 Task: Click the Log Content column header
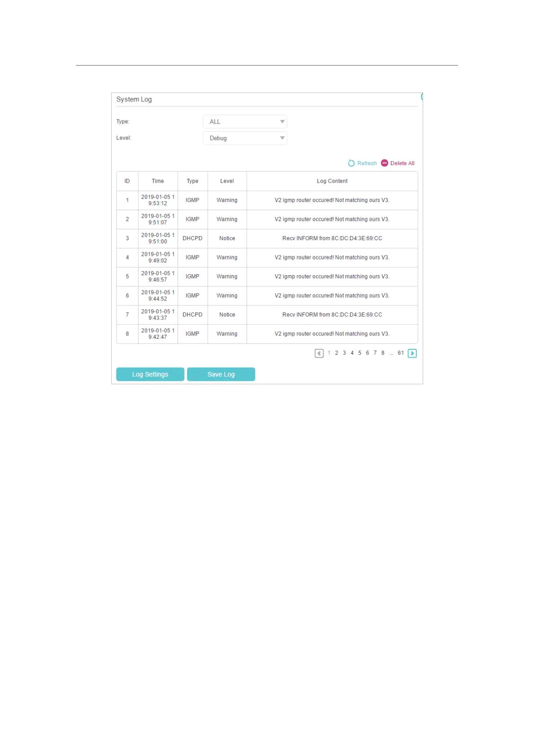(332, 181)
